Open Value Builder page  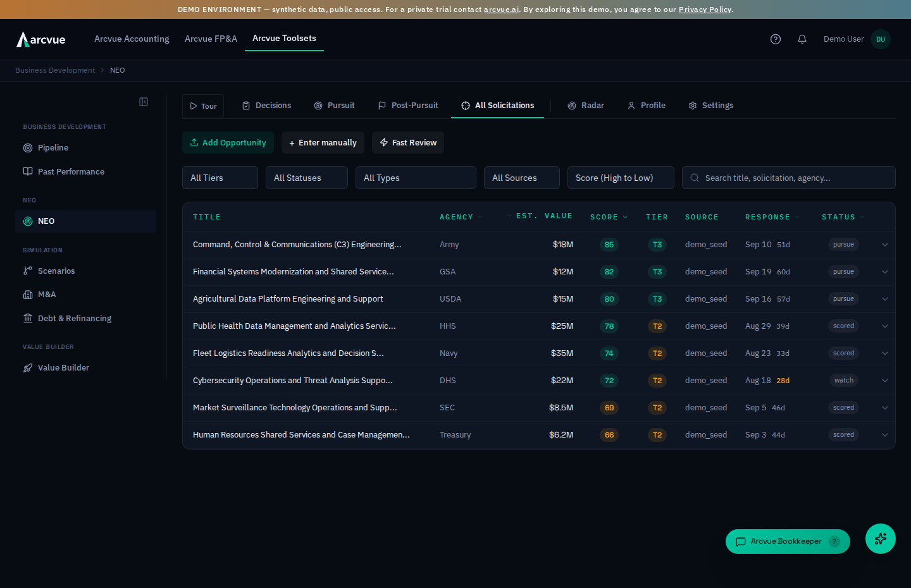[x=85, y=367]
